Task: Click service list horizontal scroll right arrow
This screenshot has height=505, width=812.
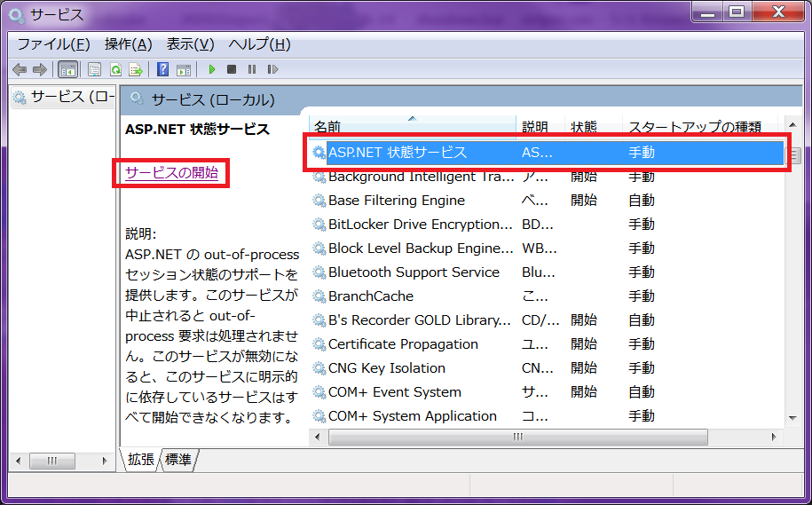Action: coord(774,438)
